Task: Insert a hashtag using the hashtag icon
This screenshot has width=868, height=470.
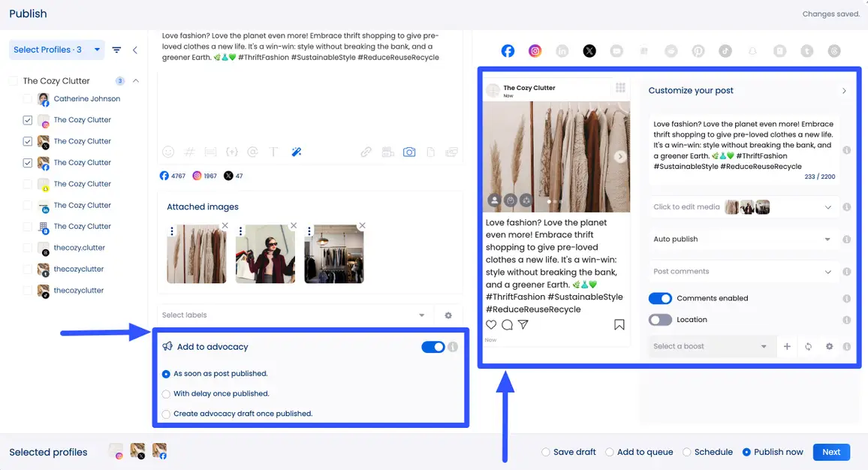Action: point(189,152)
